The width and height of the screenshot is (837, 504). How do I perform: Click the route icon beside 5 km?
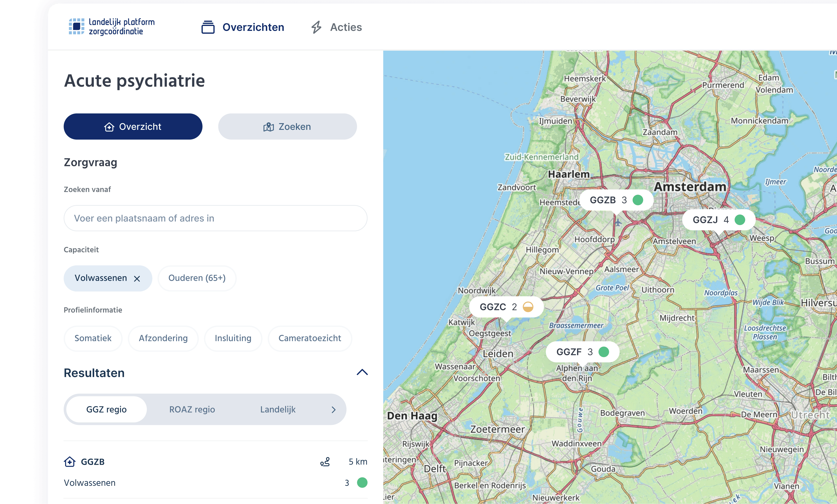325,462
